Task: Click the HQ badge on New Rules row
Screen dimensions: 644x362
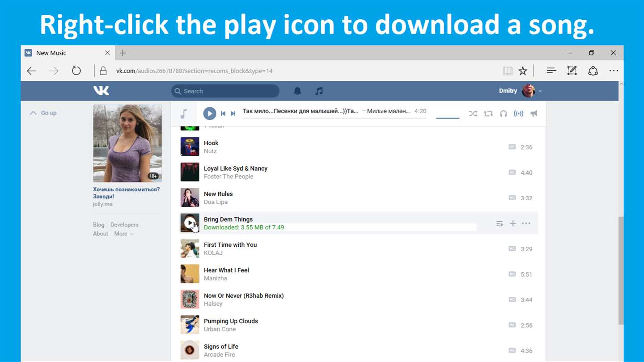Action: [512, 198]
